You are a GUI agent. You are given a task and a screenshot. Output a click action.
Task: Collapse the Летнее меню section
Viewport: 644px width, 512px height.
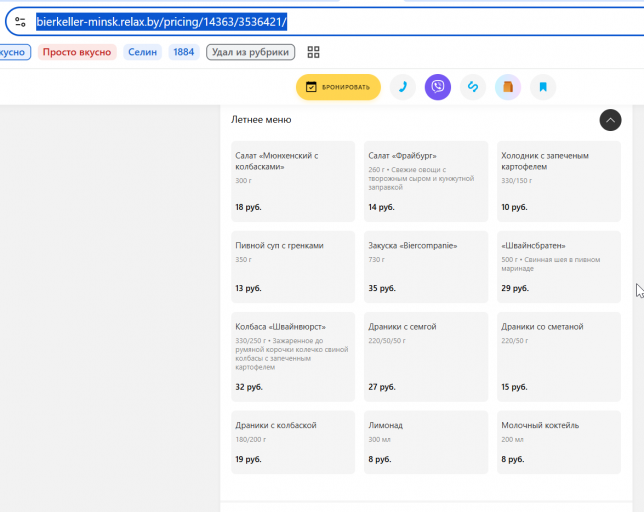point(610,120)
